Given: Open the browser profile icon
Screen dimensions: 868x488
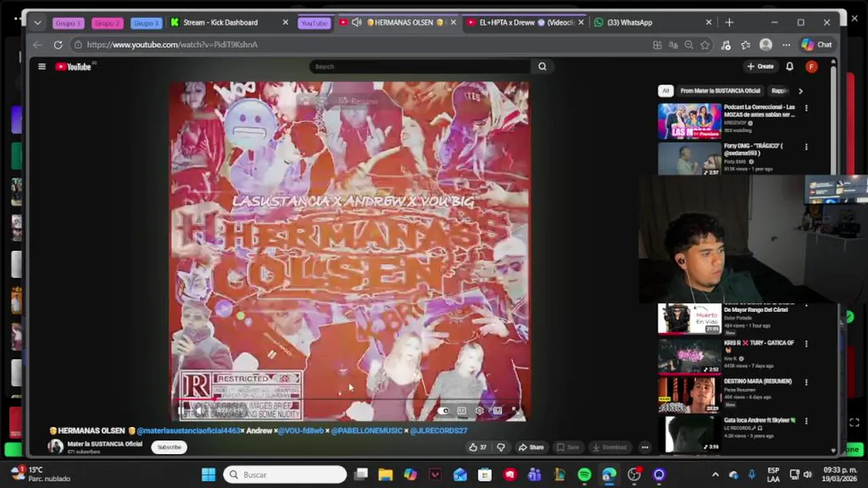Looking at the screenshot, I should click(x=766, y=45).
